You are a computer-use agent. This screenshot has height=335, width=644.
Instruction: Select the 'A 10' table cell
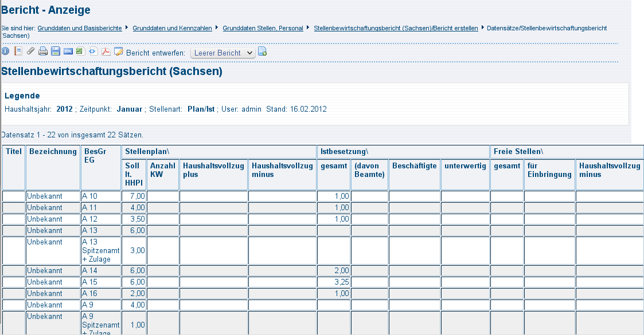(100, 196)
